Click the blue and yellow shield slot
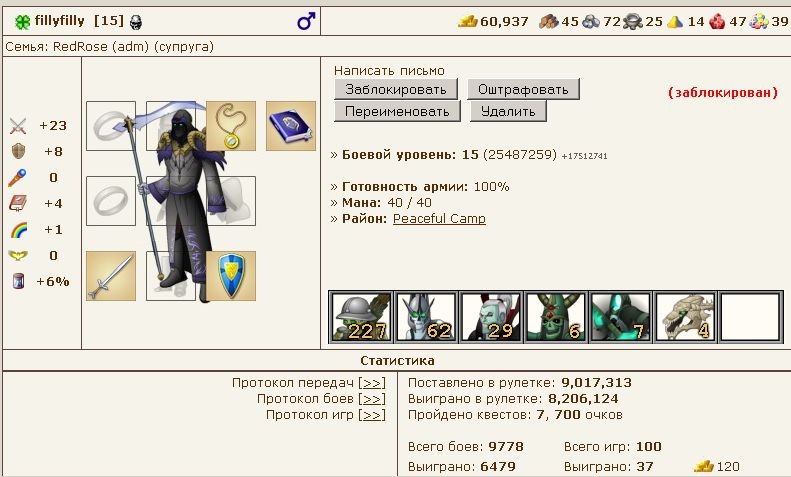The width and height of the screenshot is (791, 477). tap(231, 276)
